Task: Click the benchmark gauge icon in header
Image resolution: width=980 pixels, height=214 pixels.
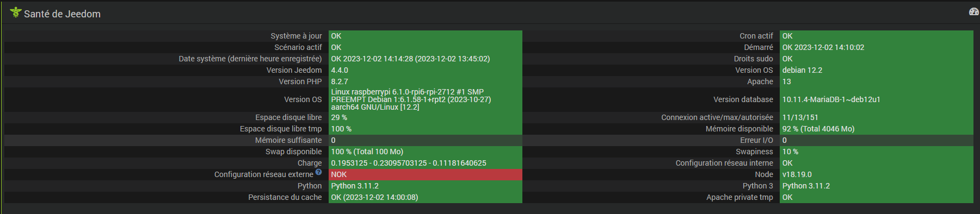Action: coord(973,11)
